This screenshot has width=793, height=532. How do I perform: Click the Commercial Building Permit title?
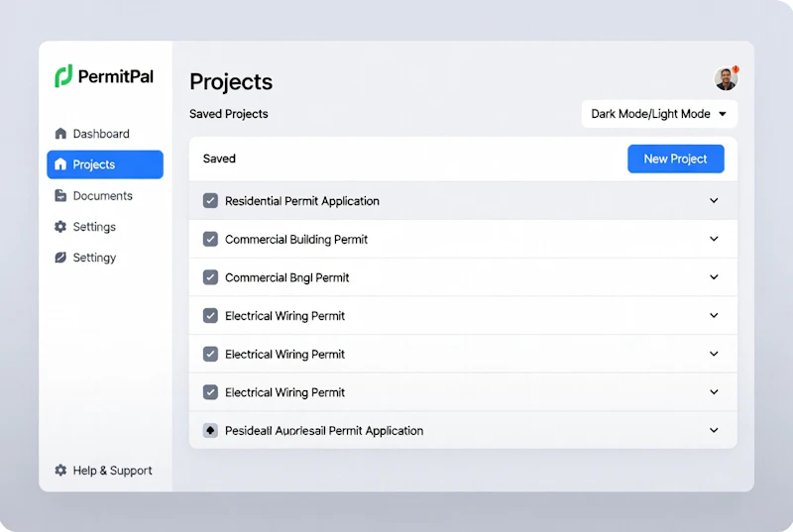(296, 240)
